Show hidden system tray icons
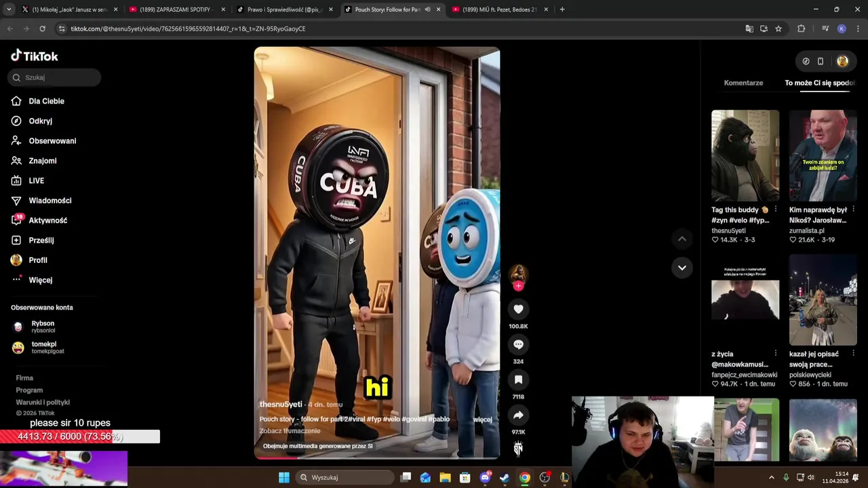868x488 pixels. [x=771, y=477]
